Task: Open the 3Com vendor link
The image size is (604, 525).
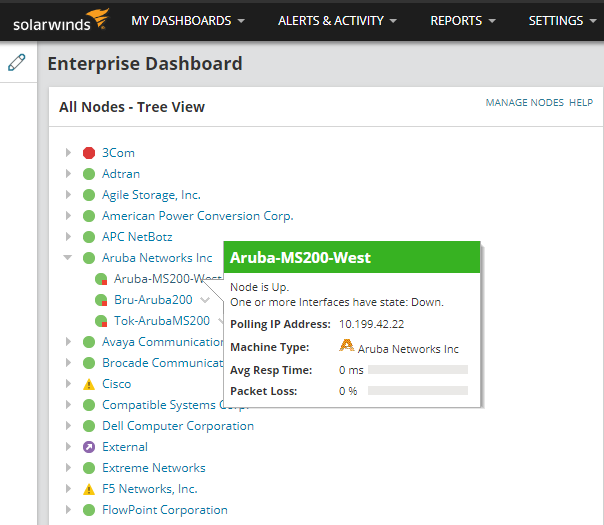Action: [118, 153]
